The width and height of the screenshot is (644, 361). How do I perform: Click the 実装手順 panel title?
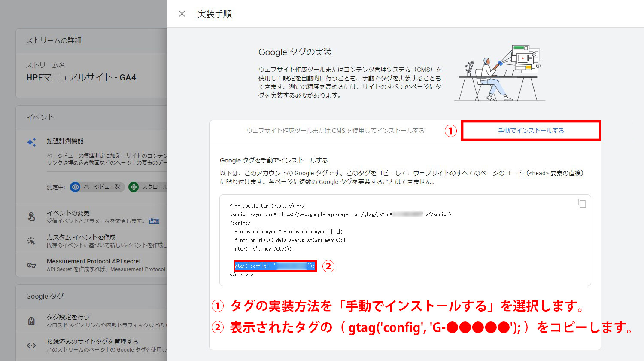click(x=215, y=14)
